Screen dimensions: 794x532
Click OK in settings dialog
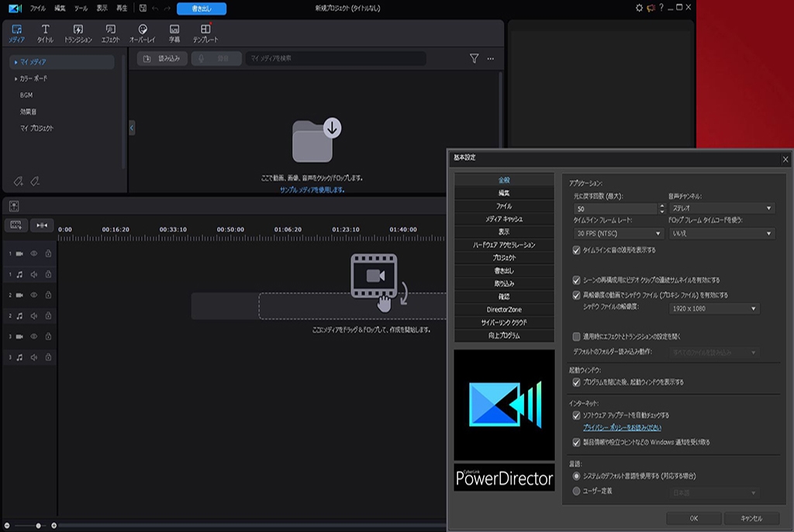[x=694, y=518]
